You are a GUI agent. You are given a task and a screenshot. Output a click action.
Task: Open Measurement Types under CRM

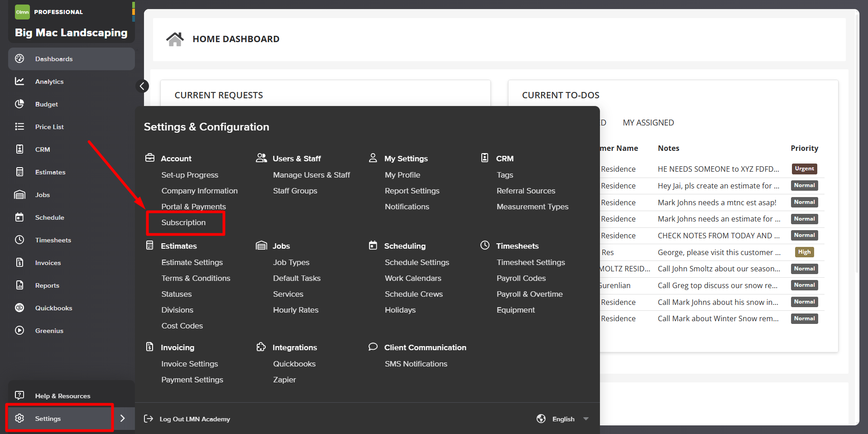coord(532,207)
